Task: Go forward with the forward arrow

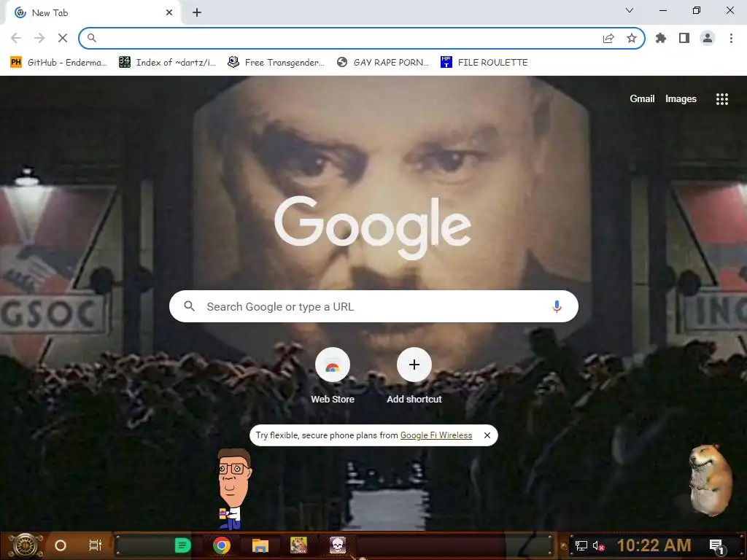Action: coord(39,38)
